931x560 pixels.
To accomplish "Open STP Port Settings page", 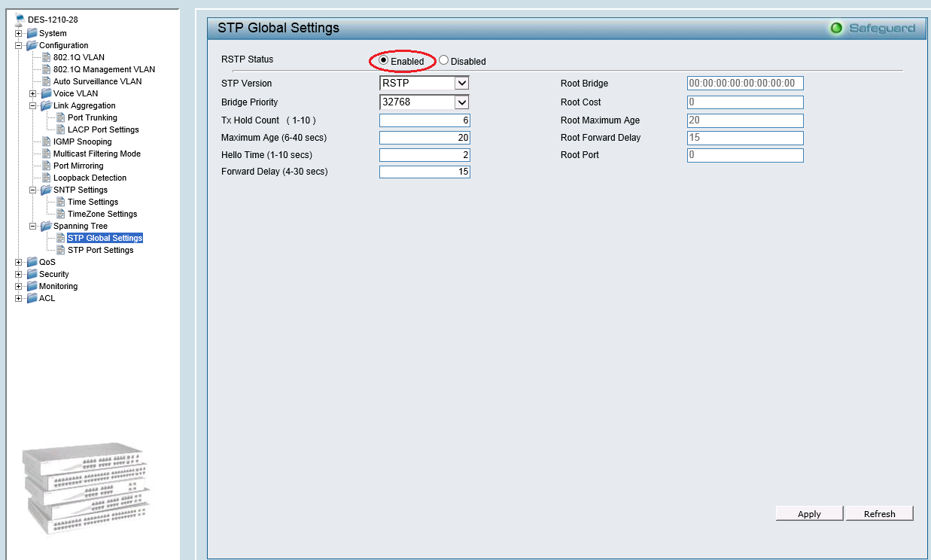I will click(x=100, y=250).
